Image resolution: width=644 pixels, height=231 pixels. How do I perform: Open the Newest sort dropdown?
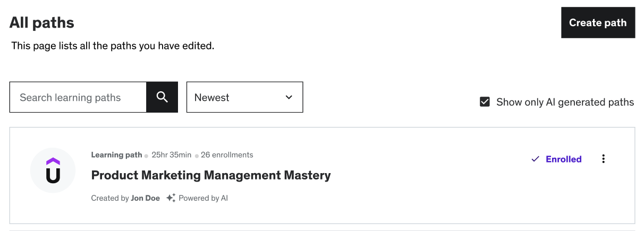244,97
